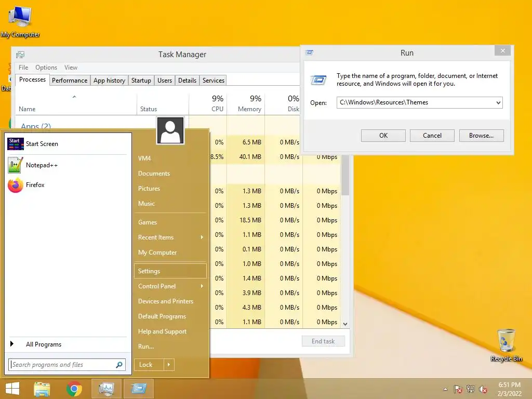Open Music from Start menu

click(170, 204)
